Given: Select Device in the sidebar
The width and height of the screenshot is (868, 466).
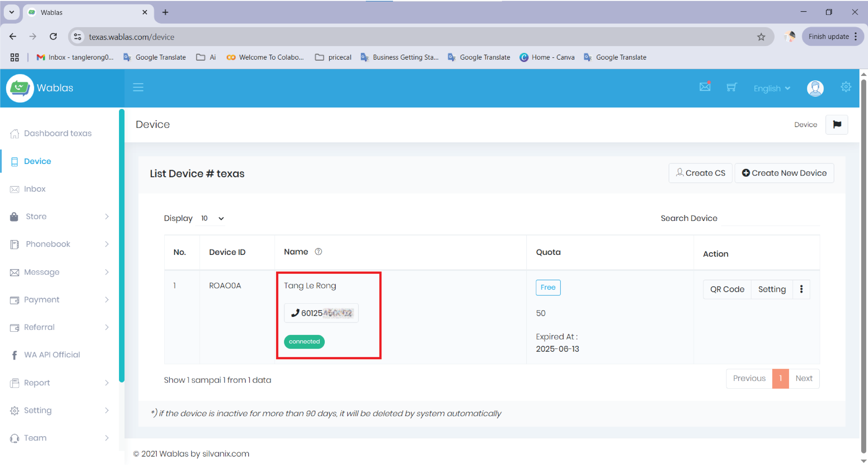Looking at the screenshot, I should (x=37, y=161).
